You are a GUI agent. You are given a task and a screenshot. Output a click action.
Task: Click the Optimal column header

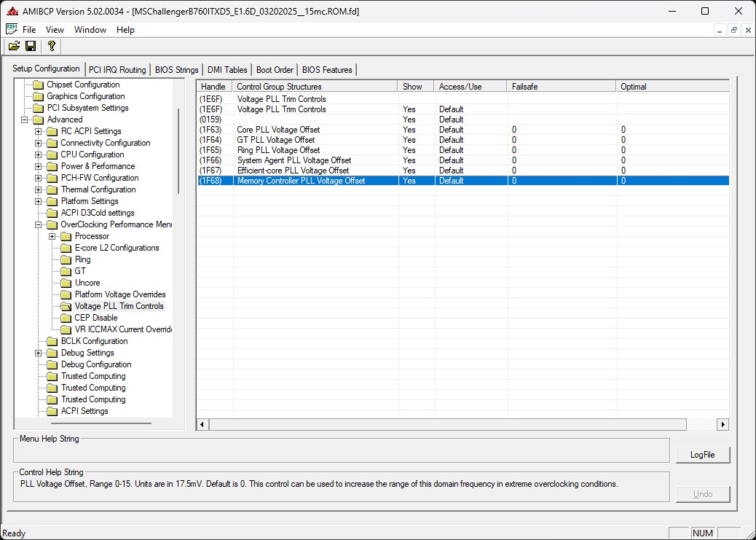tap(672, 87)
